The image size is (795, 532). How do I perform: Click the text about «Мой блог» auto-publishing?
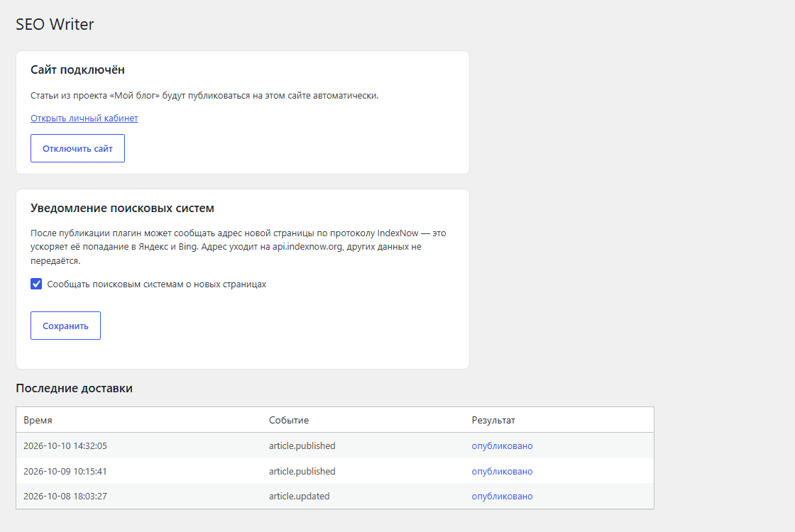pos(204,95)
